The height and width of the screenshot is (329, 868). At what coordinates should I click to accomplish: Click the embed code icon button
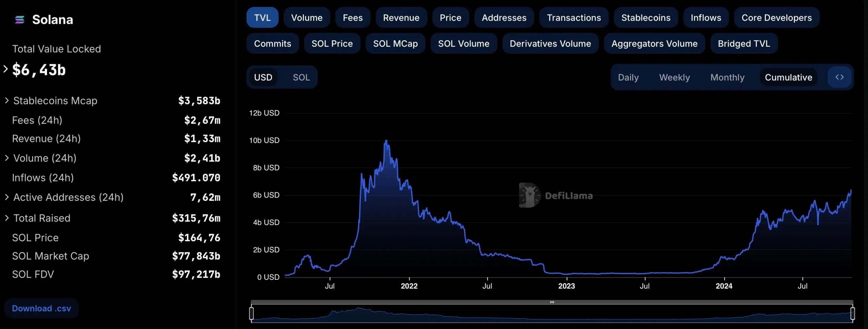pyautogui.click(x=840, y=77)
